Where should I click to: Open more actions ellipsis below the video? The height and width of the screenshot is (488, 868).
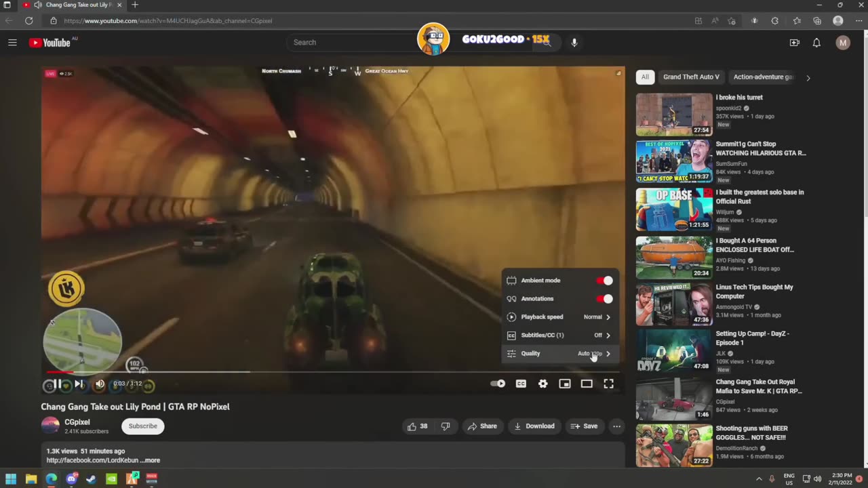(616, 426)
